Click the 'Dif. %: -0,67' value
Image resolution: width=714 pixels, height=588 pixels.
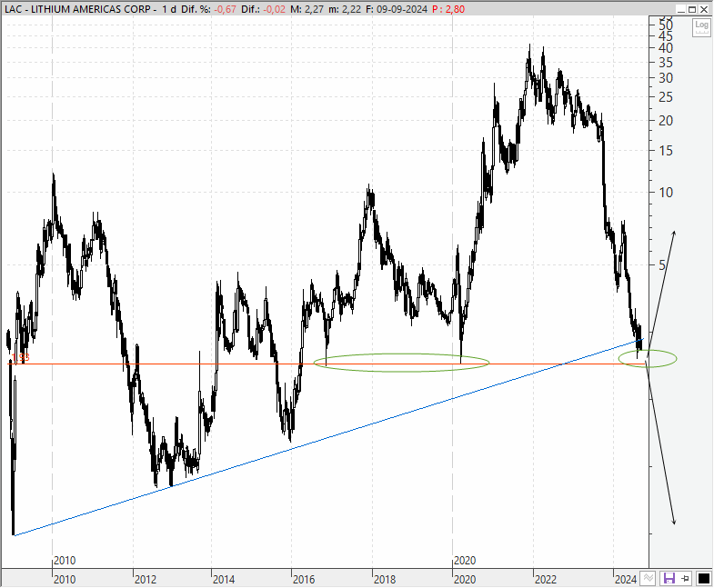click(x=208, y=9)
